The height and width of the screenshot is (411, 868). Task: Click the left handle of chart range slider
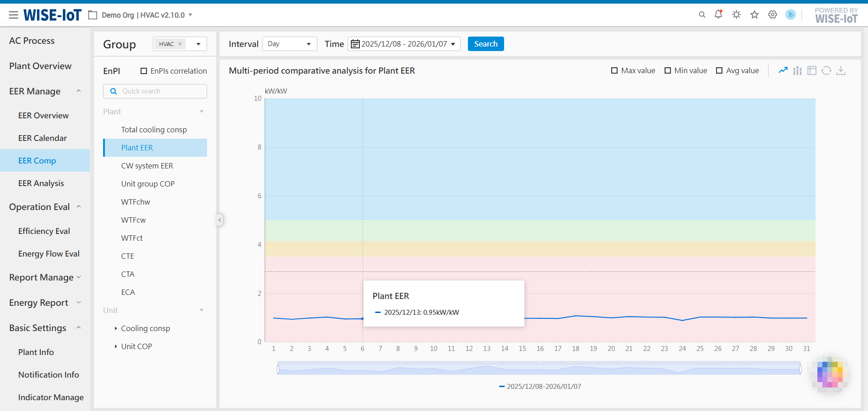pyautogui.click(x=278, y=369)
